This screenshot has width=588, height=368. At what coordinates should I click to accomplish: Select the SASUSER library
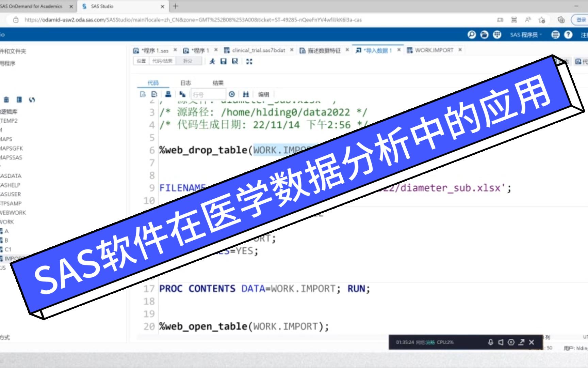(11, 194)
